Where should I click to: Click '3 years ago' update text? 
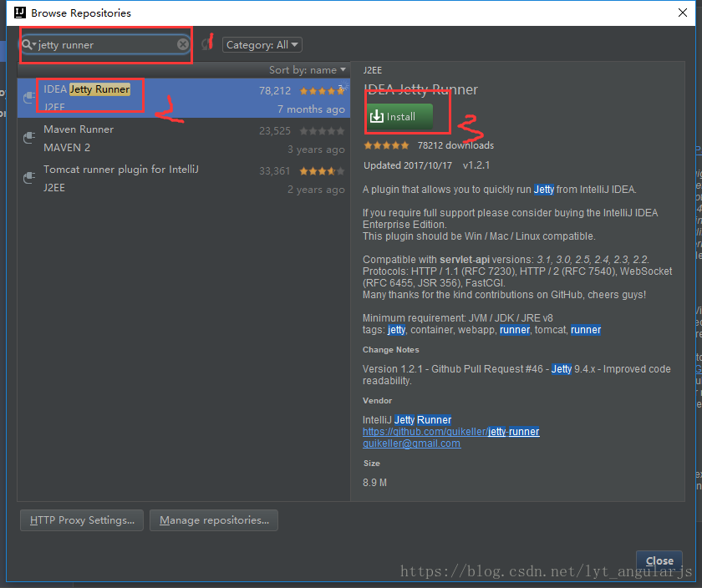pyautogui.click(x=316, y=150)
